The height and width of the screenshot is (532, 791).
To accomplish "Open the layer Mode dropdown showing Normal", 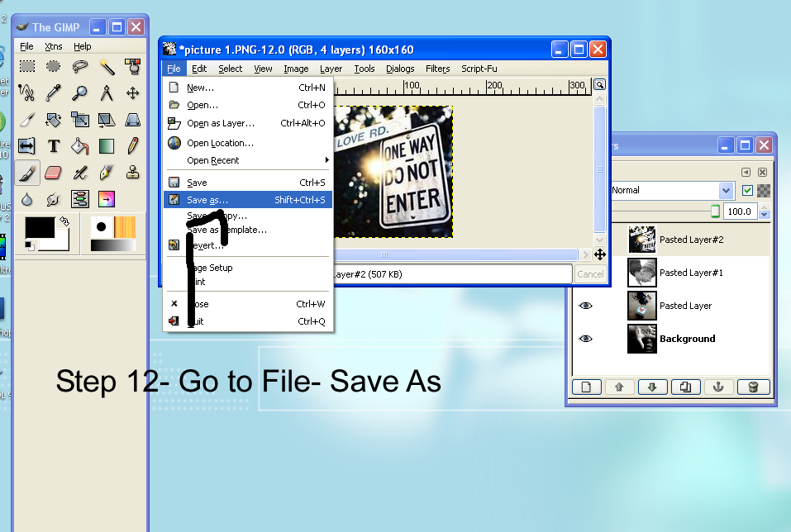I will pos(672,190).
